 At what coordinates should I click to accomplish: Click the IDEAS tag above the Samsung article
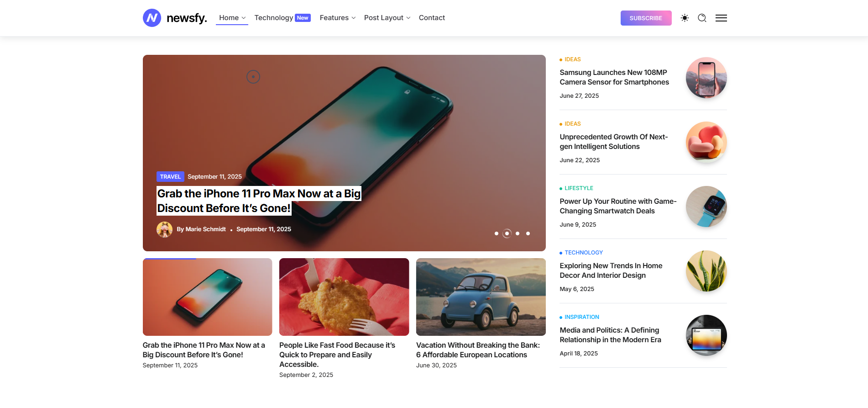point(572,59)
